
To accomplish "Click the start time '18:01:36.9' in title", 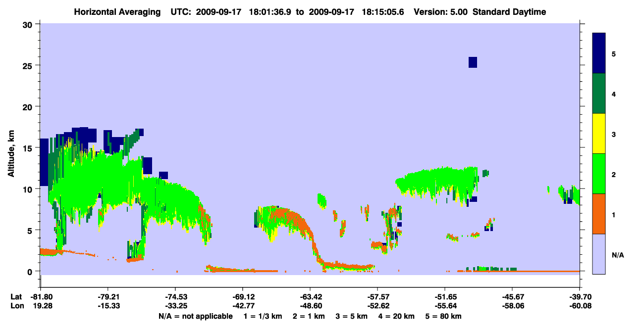I will tap(270, 12).
